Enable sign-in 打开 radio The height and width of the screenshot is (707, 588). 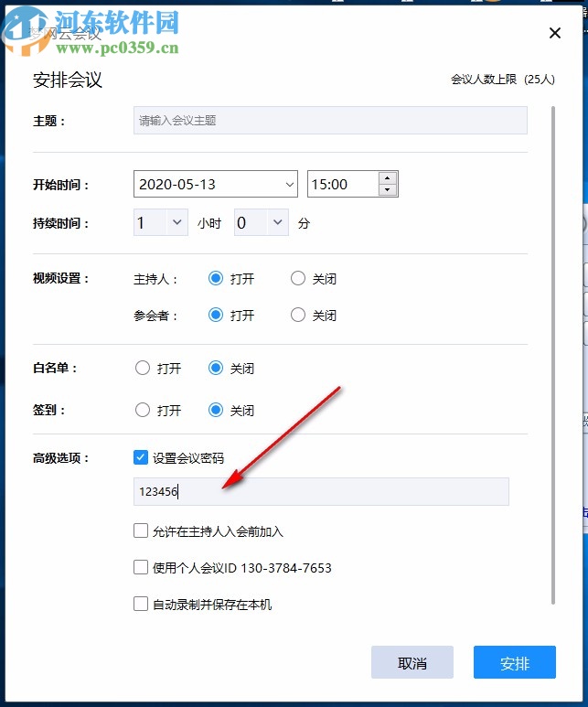(143, 410)
